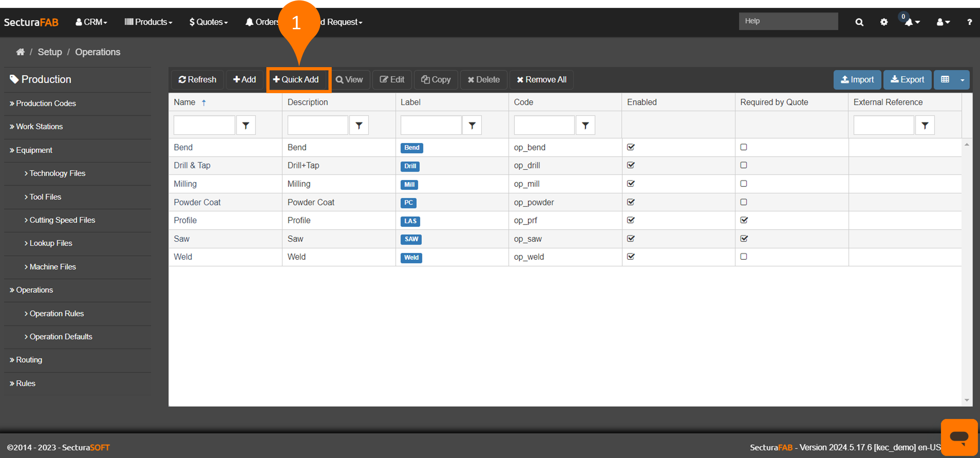Click the Export button
This screenshot has height=458, width=980.
907,80
